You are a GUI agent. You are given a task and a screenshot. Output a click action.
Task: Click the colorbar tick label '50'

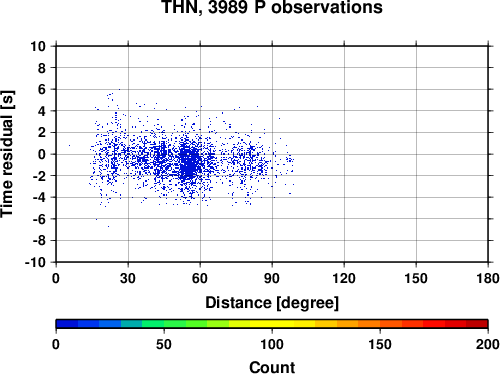coord(164,344)
